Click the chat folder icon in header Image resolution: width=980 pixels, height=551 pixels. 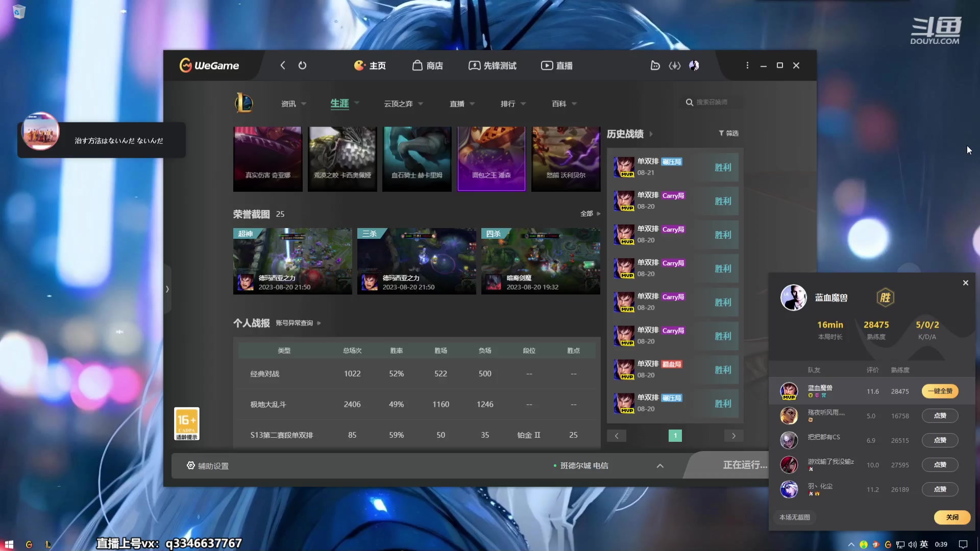pos(655,65)
